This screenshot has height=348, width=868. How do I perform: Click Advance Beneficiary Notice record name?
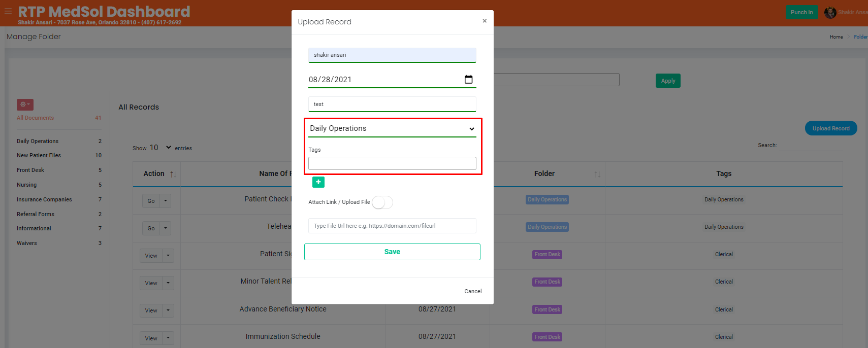click(x=283, y=309)
